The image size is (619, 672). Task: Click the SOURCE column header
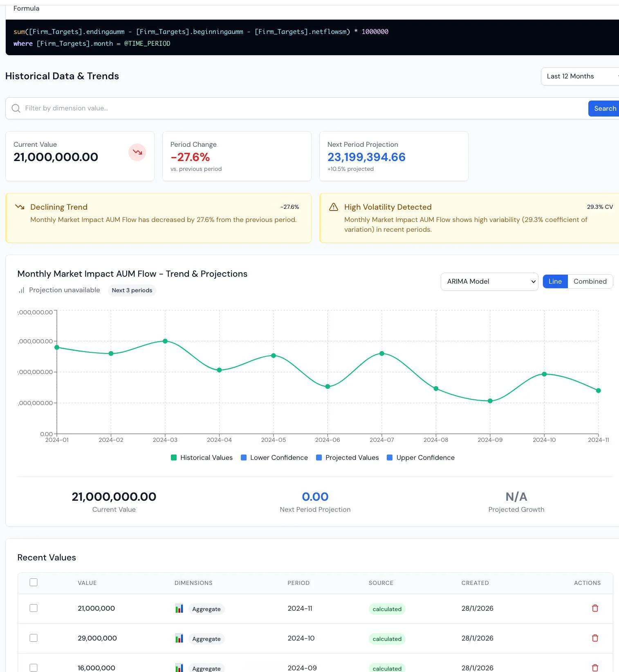(381, 583)
